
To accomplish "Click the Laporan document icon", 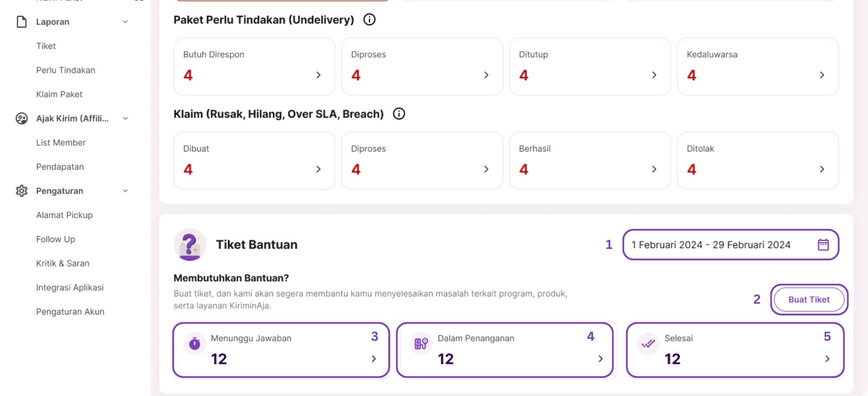I will pos(21,22).
